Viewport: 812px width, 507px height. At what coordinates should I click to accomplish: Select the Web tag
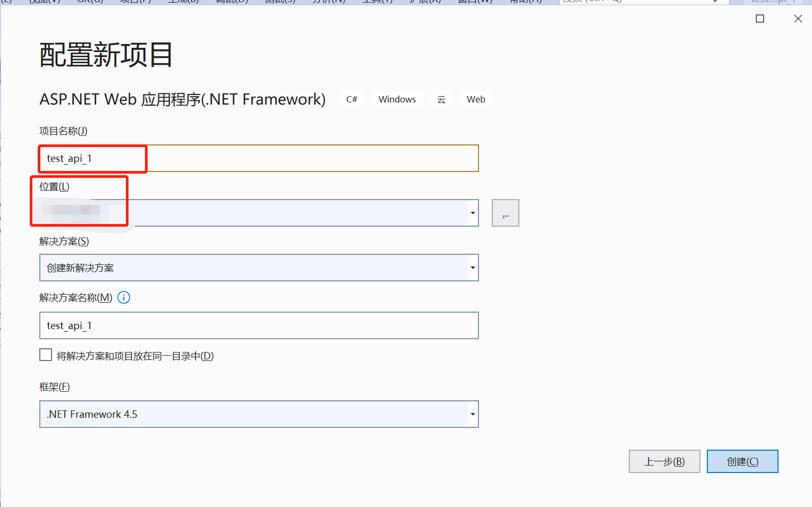(475, 99)
